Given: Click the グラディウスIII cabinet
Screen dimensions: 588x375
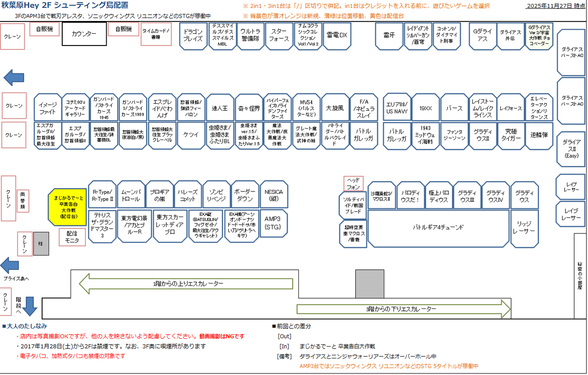Looking at the screenshot, I should pos(467,195).
